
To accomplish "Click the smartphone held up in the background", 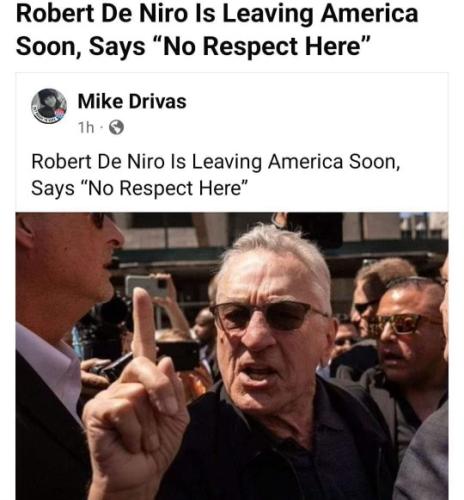I will click(x=147, y=286).
